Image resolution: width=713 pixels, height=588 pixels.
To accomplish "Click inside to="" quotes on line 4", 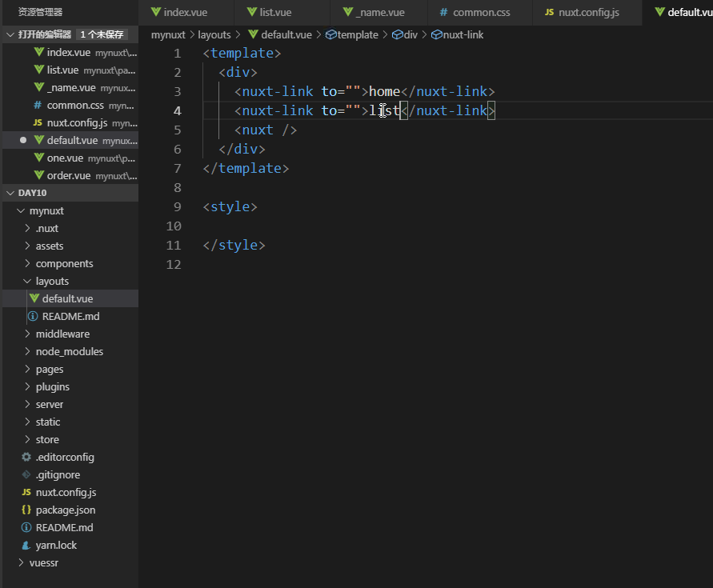I will 353,110.
